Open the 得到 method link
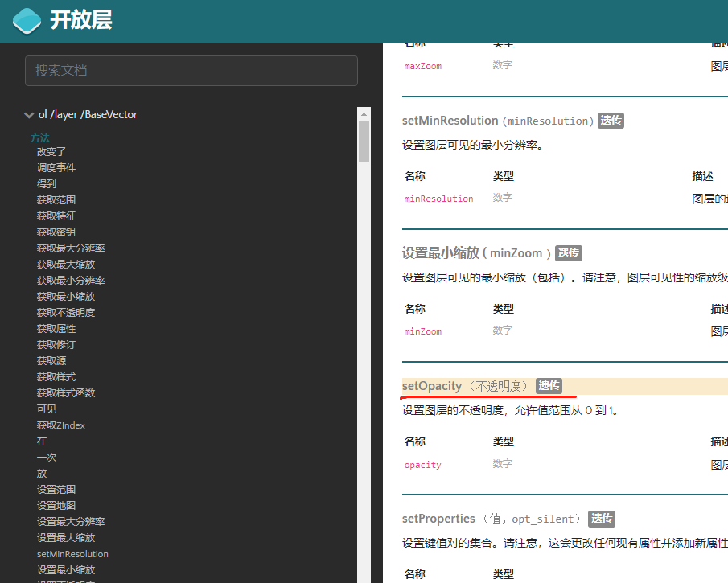Image resolution: width=728 pixels, height=583 pixels. pyautogui.click(x=47, y=184)
